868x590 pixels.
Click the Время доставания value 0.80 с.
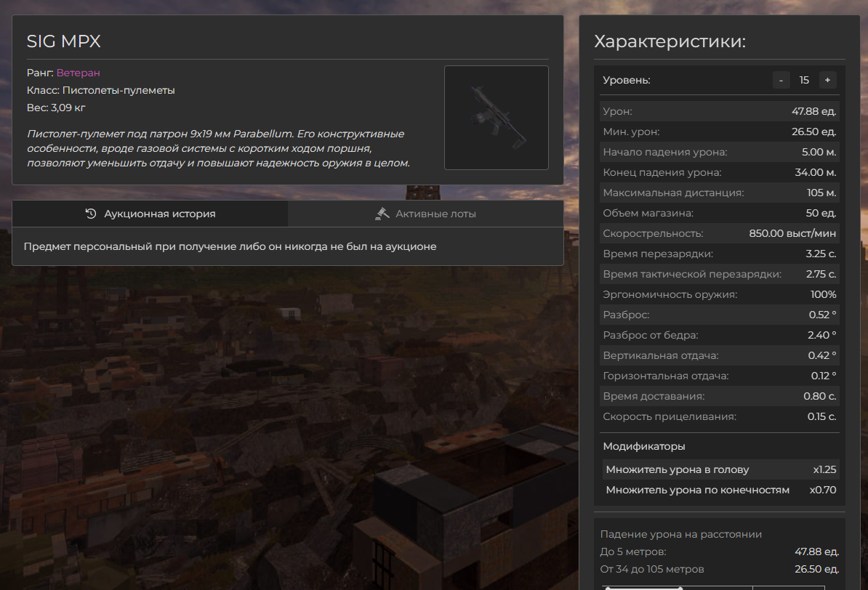click(x=820, y=396)
